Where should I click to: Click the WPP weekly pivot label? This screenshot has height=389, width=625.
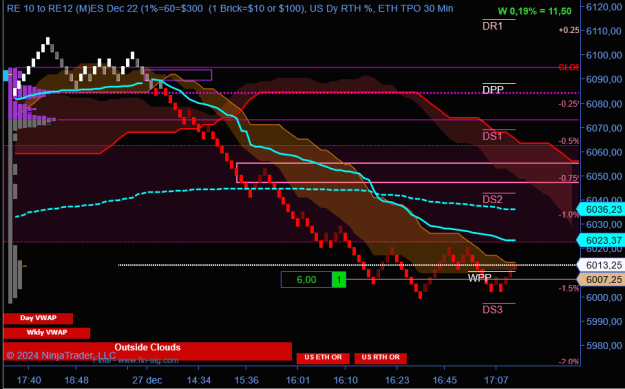[x=480, y=278]
